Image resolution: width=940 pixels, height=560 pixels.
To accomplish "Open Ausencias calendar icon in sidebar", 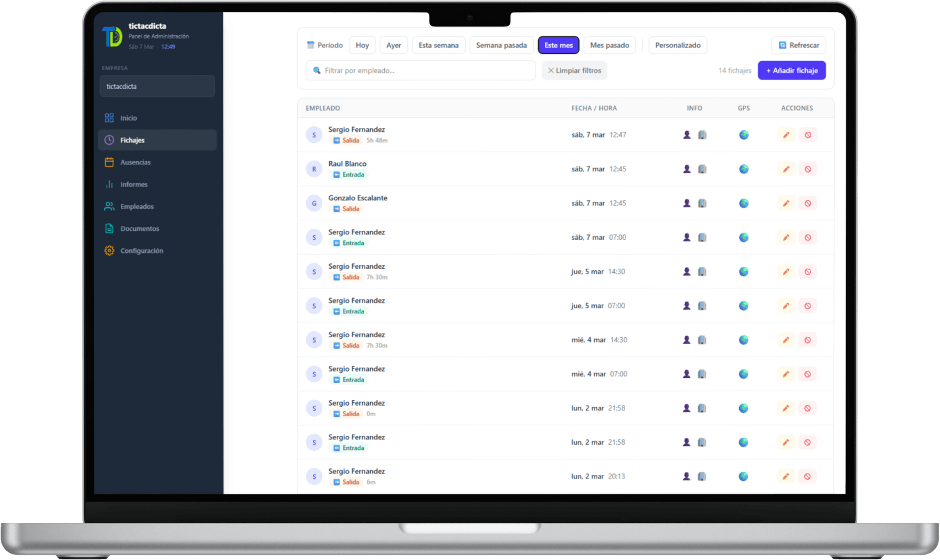I will 109,162.
